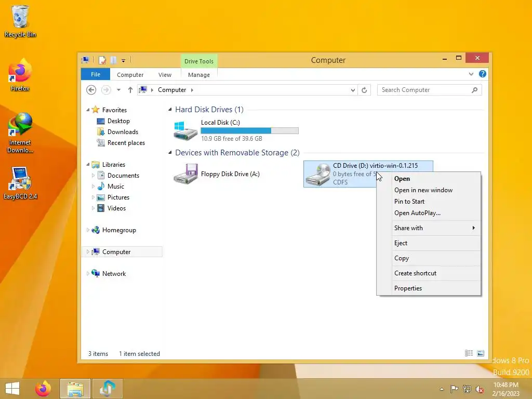Screen dimensions: 532x399
Task: Select Videos library in navigation pane
Action: (116, 208)
